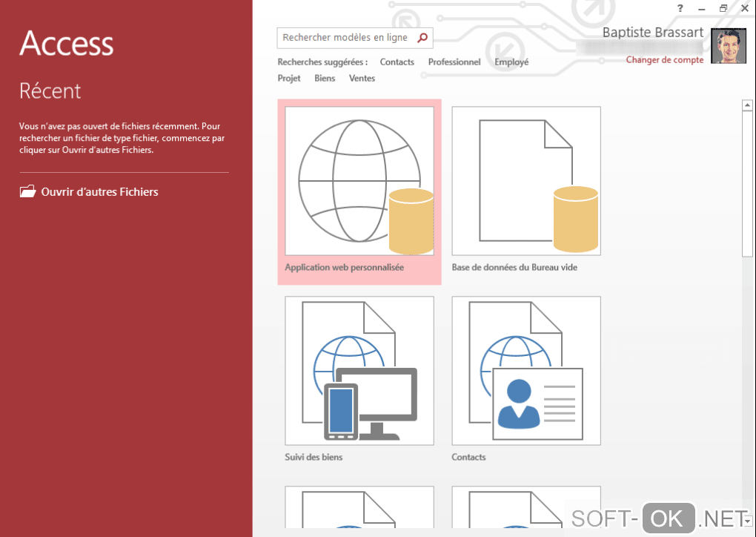Screen dimensions: 756x537
Task: Click the Contacts template caption
Action: 468,457
